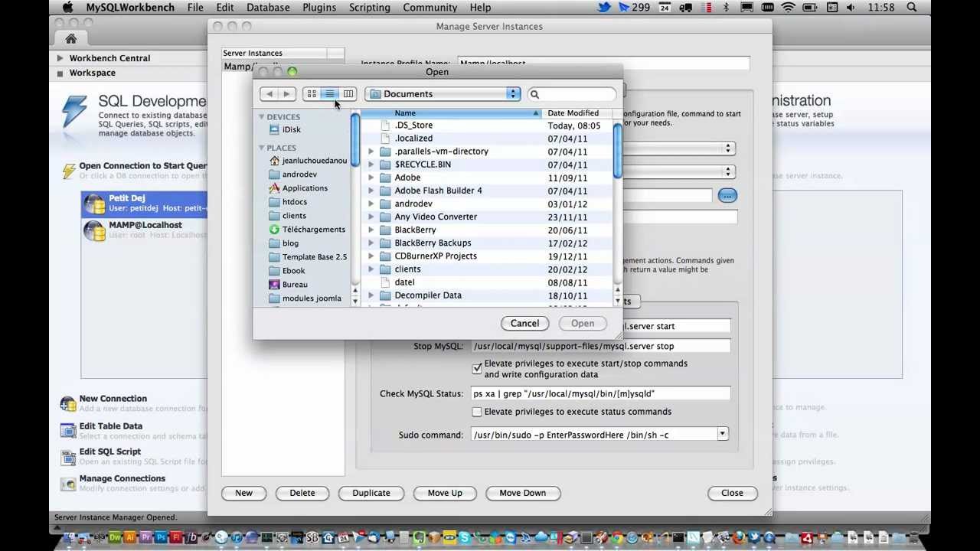The height and width of the screenshot is (551, 980).
Task: Open the Scripting menu
Action: tap(370, 8)
